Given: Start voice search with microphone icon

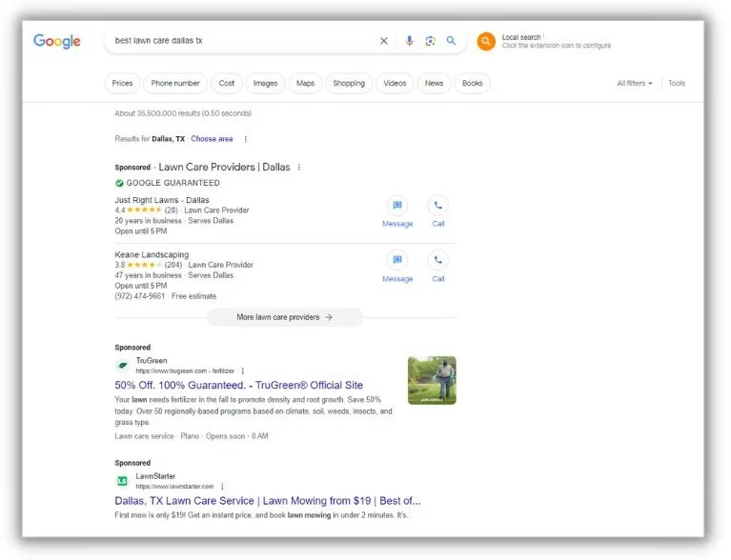Looking at the screenshot, I should click(x=409, y=41).
